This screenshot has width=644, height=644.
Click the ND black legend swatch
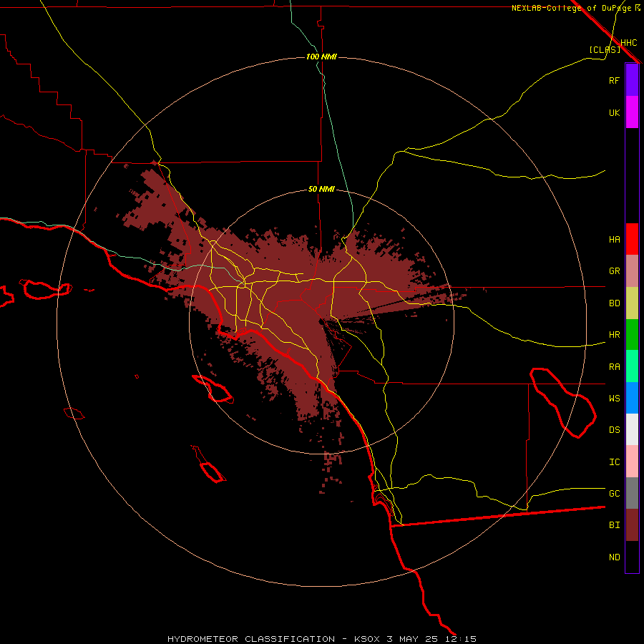632,557
